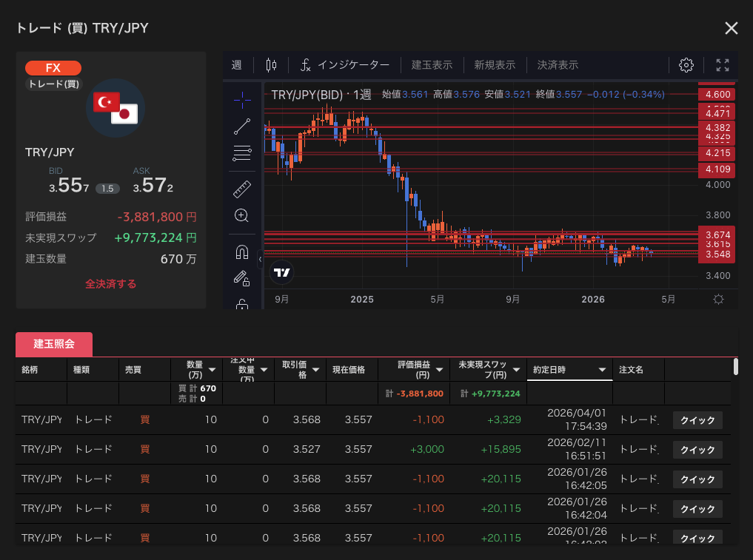Open the candlestick chart type selector
The width and height of the screenshot is (753, 560).
[270, 65]
